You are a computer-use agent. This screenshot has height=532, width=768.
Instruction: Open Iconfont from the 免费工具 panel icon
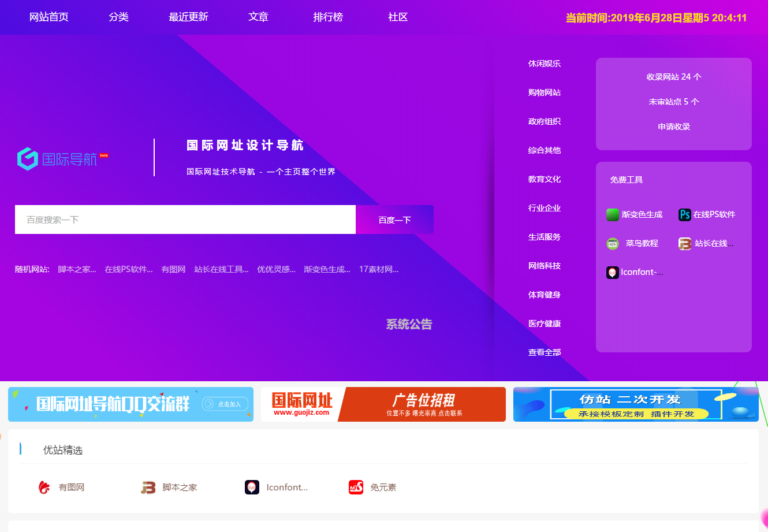(612, 272)
